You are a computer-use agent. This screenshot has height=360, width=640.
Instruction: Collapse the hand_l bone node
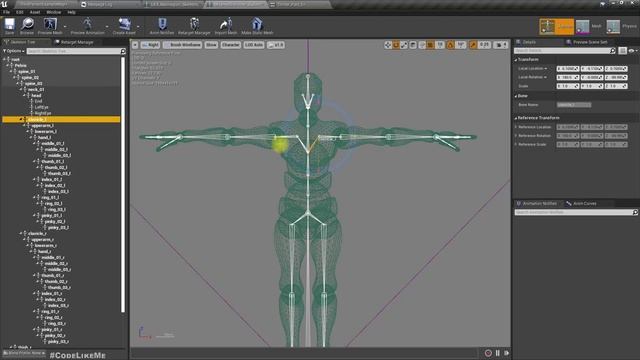(x=31, y=138)
